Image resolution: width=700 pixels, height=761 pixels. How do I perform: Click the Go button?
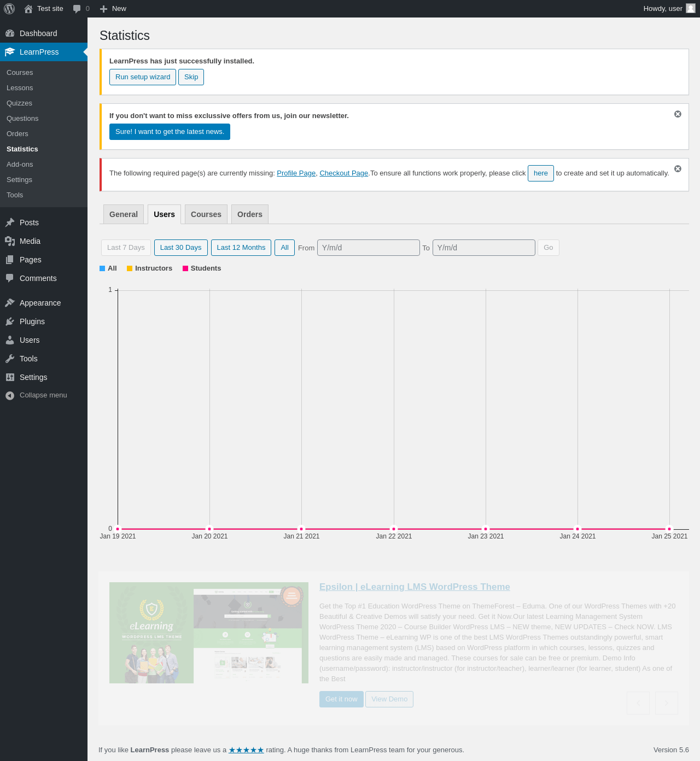point(549,248)
